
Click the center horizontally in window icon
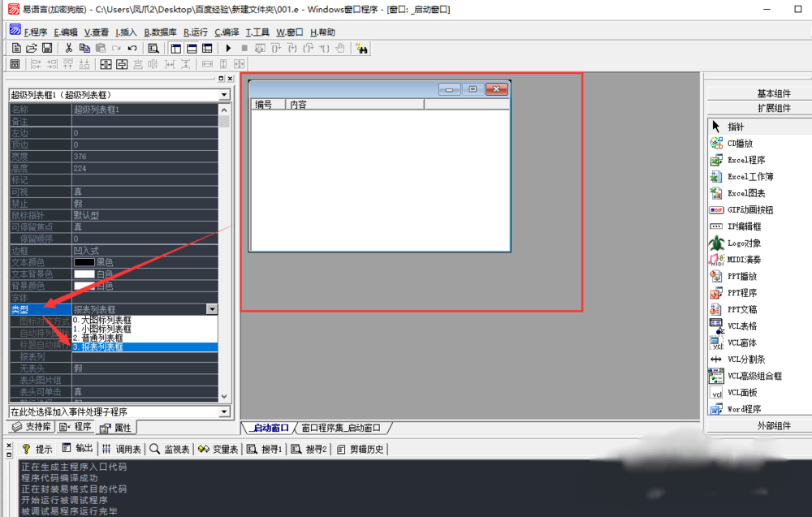click(106, 64)
